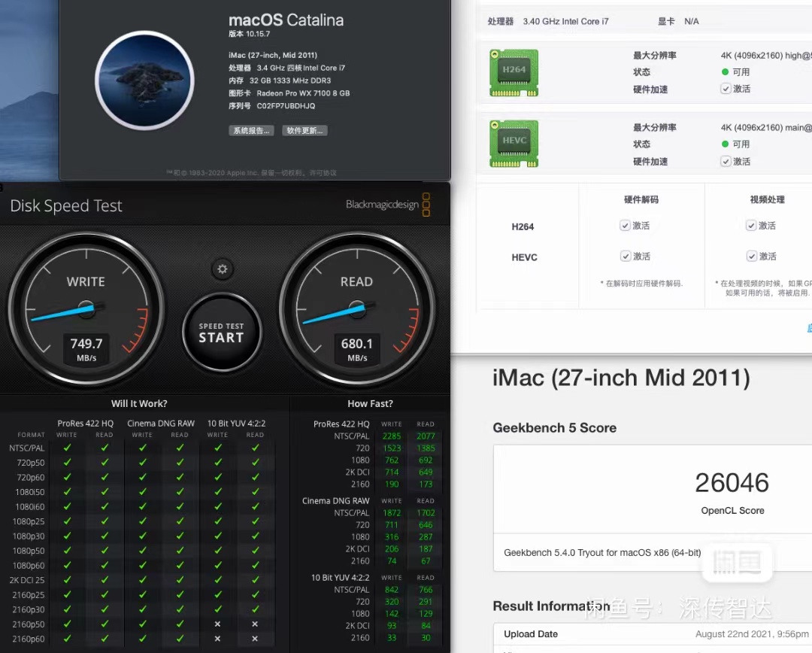
Task: Click the Blackmagicdesign logo
Action: [388, 205]
